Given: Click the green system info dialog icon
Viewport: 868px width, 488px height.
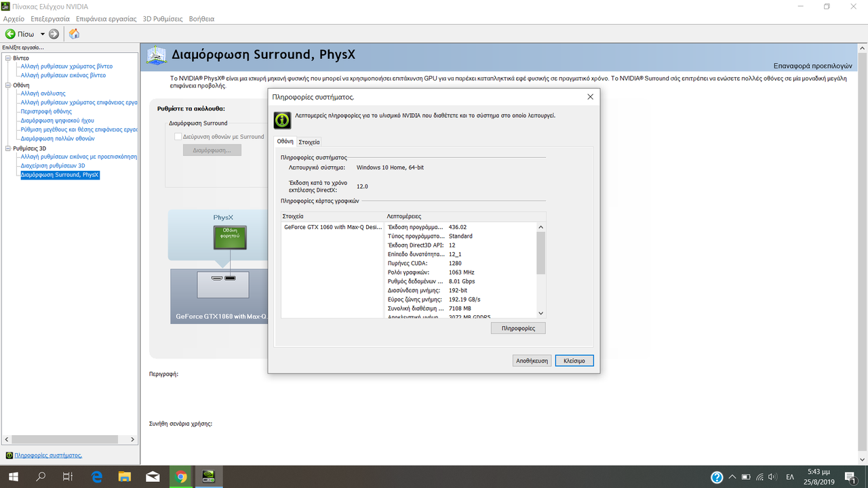Looking at the screenshot, I should click(x=282, y=120).
